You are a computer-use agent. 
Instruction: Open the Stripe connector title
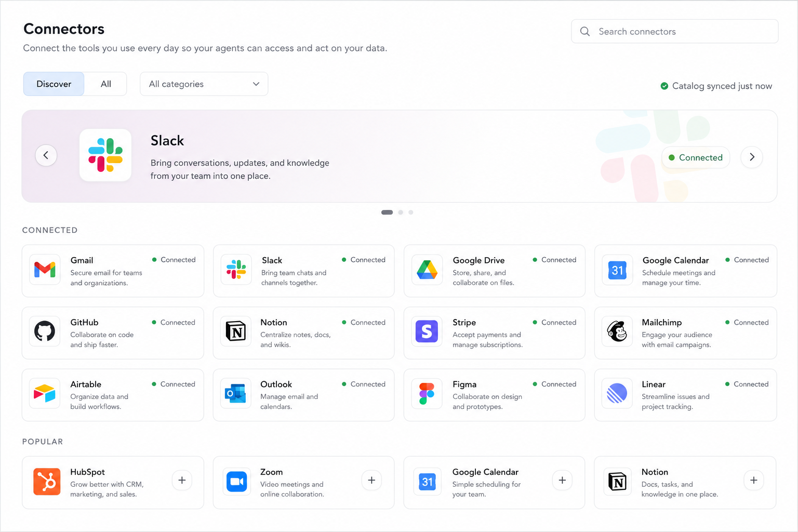pyautogui.click(x=464, y=322)
